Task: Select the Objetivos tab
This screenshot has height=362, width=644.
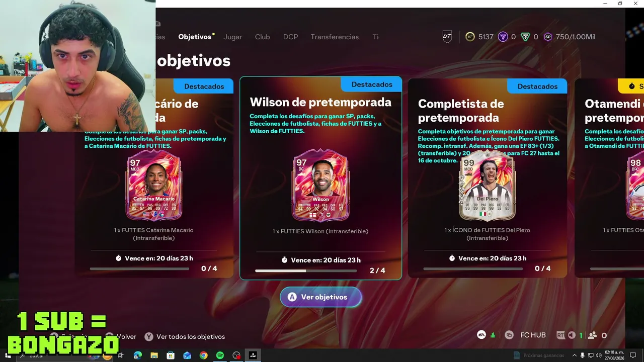Action: pyautogui.click(x=195, y=37)
